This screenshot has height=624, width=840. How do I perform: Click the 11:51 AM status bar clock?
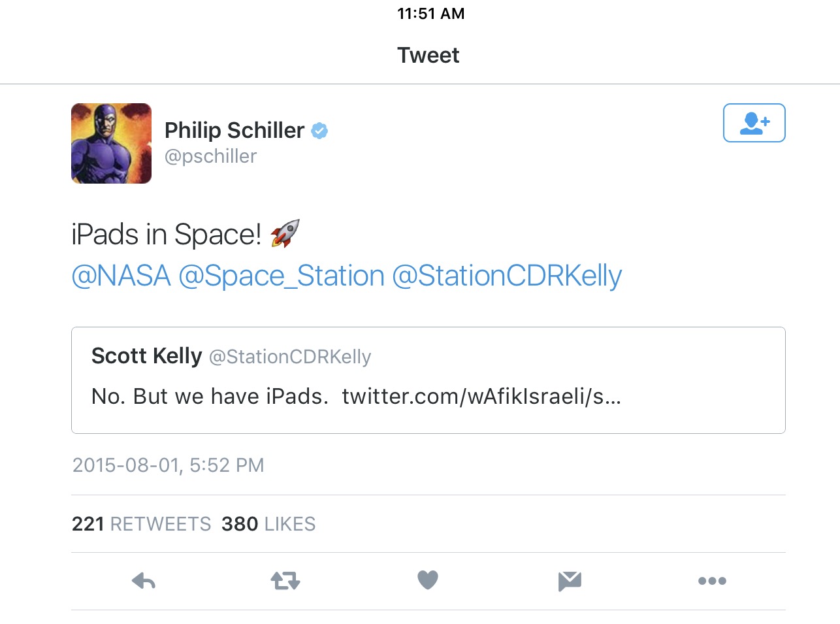click(x=431, y=14)
